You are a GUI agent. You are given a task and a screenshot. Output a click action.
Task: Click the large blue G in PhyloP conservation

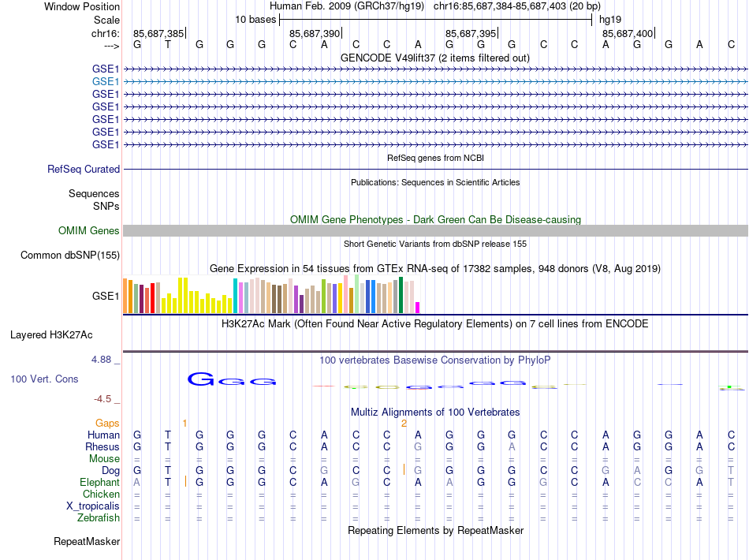200,379
